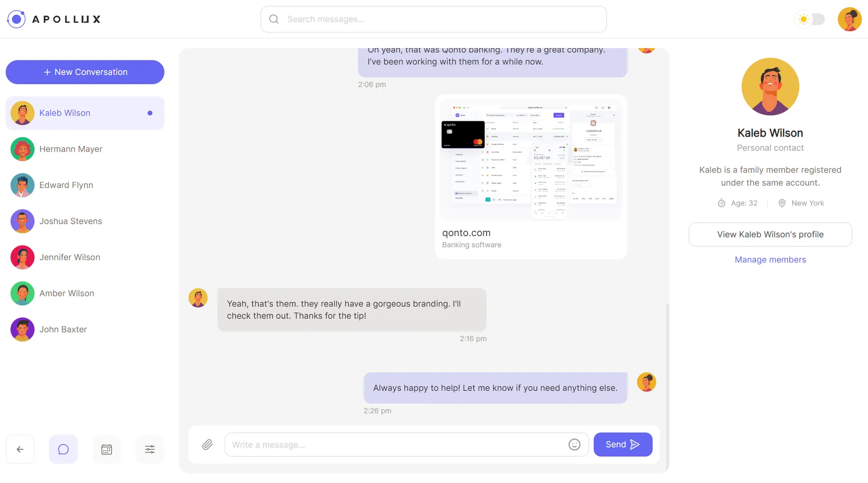This screenshot has height=483, width=868.
Task: Select Joshua Stevens conversation
Action: (x=85, y=221)
